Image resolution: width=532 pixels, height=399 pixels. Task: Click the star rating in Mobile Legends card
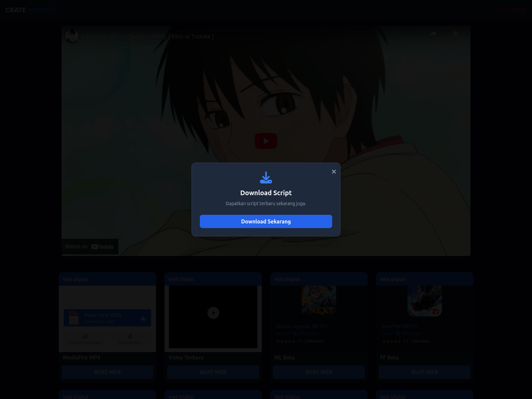(x=286, y=341)
